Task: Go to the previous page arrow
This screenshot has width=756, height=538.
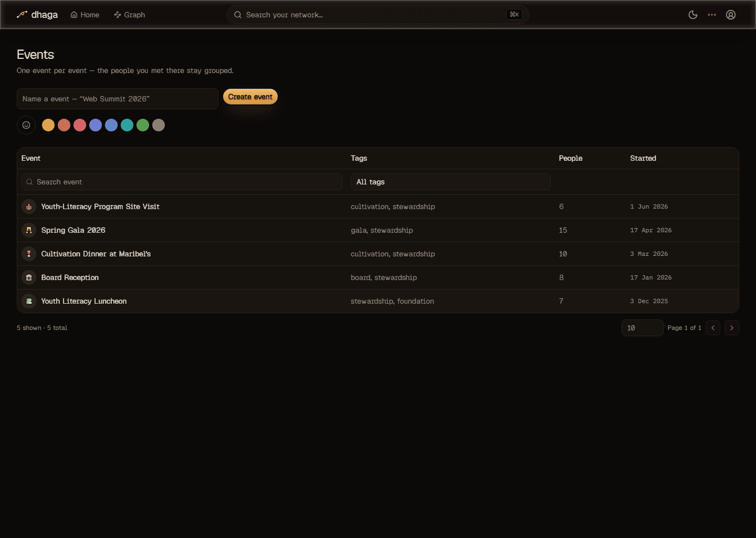Action: click(713, 328)
